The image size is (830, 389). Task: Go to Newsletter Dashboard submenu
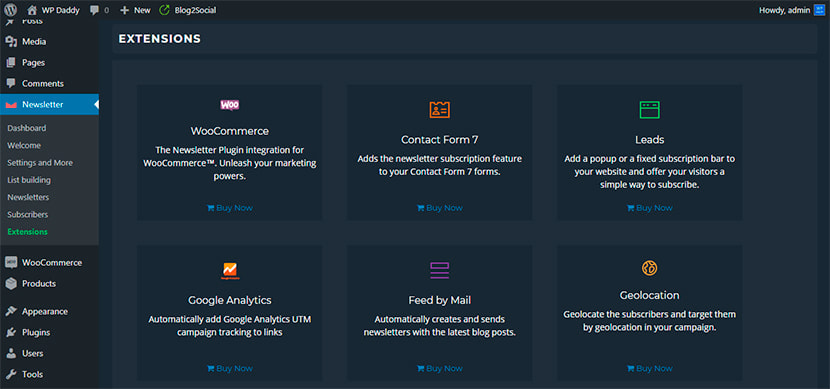26,128
